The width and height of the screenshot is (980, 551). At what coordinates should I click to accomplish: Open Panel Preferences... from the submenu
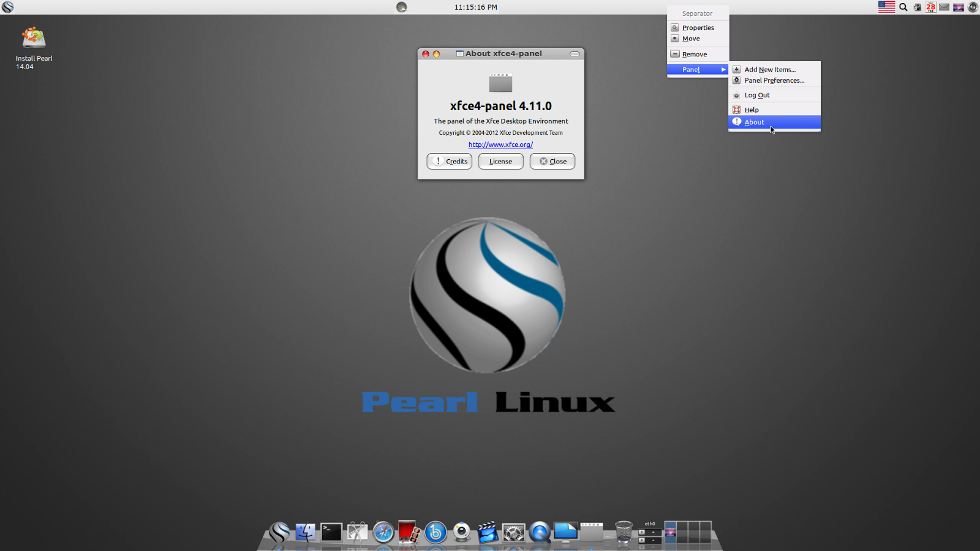tap(774, 80)
